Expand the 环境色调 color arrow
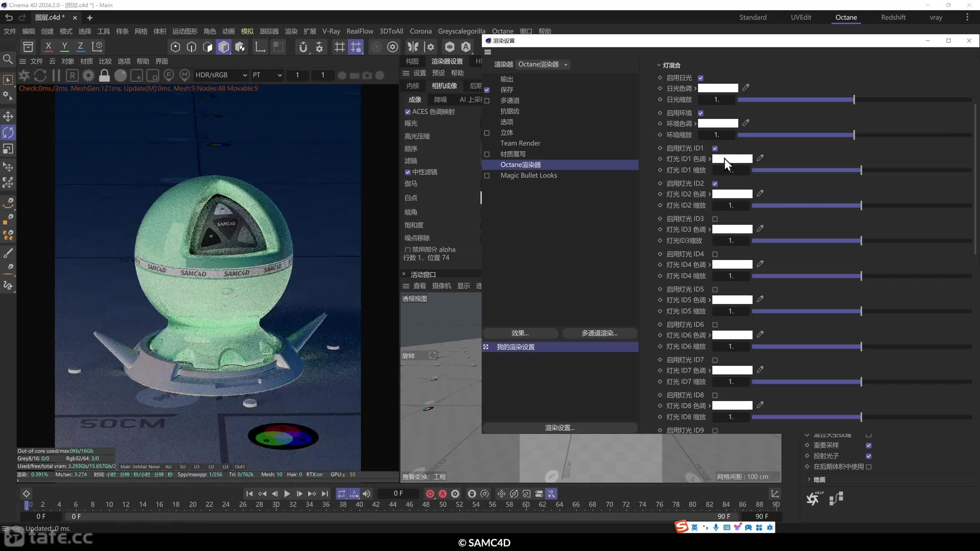Screen dimensions: 980x551 click(x=695, y=124)
